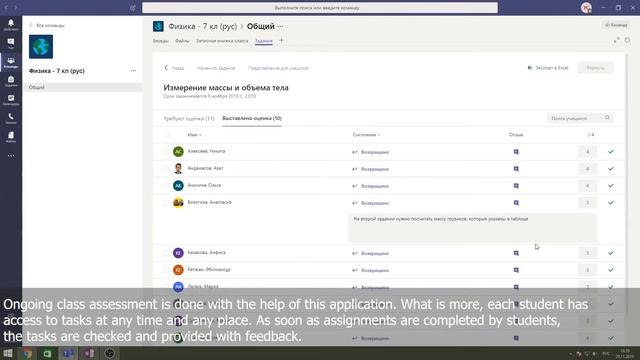Open Алексеев Никита's submission by name
This screenshot has height=360, width=640.
[206, 151]
